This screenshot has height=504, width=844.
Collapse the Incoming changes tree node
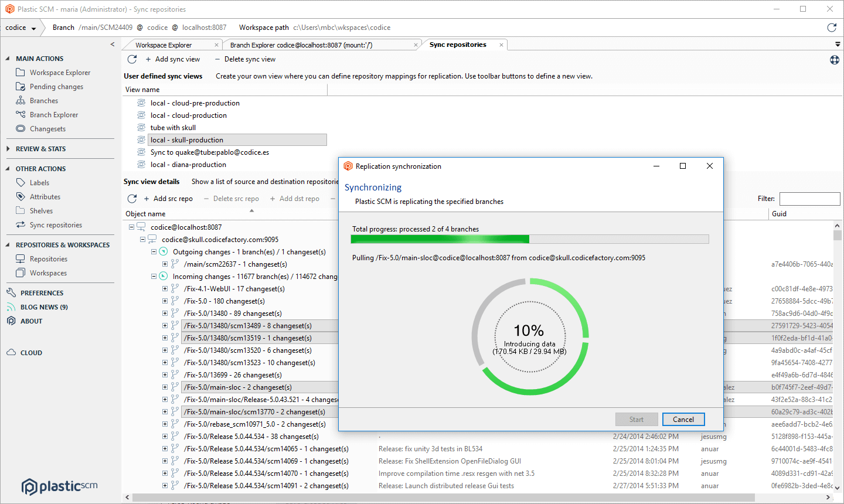point(154,277)
